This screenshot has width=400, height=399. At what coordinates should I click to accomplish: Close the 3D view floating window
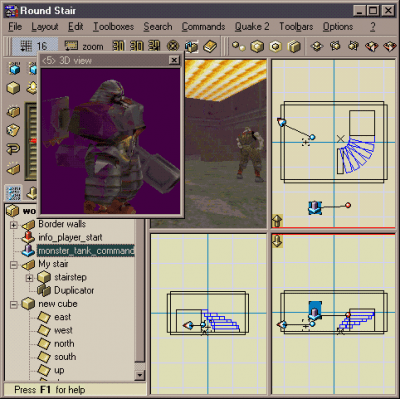click(174, 60)
